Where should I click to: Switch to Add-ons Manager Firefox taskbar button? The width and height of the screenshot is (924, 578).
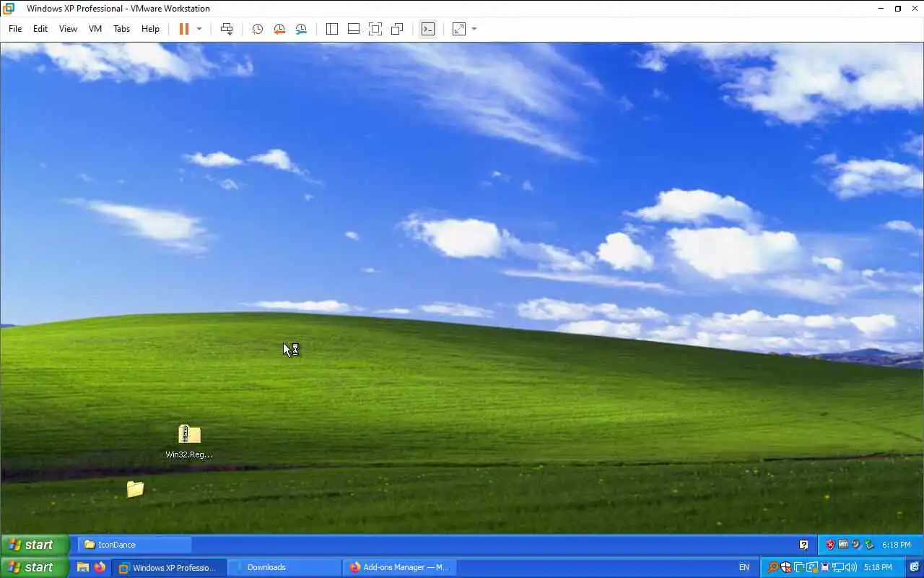coord(400,567)
